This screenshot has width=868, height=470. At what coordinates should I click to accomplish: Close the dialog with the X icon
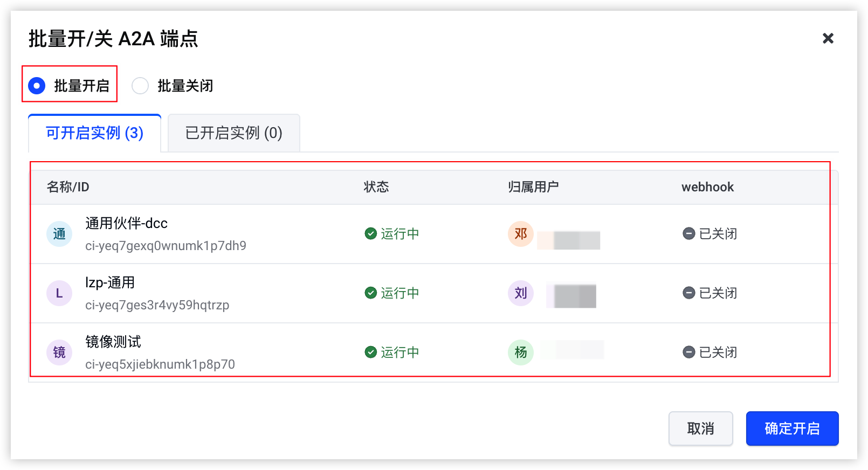click(828, 38)
